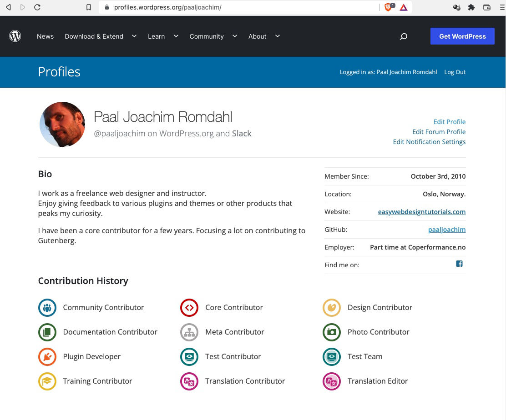Open the Brave Shields lion icon
The width and height of the screenshot is (506, 420).
click(389, 7)
